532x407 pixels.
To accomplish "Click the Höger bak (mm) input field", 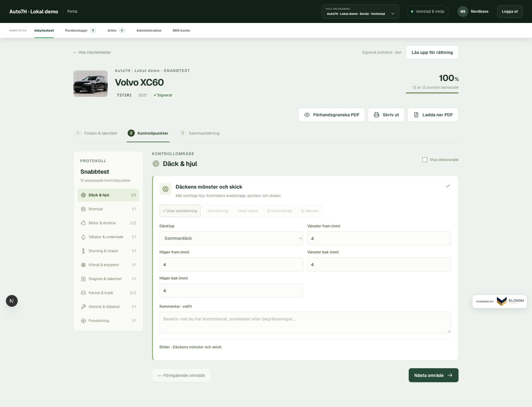I will tap(231, 290).
